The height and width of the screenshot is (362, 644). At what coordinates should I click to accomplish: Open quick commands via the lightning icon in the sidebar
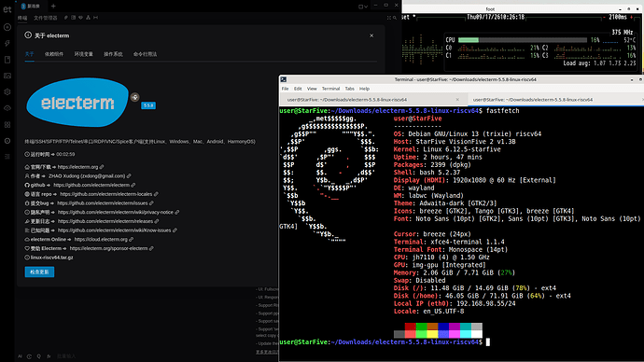point(7,44)
